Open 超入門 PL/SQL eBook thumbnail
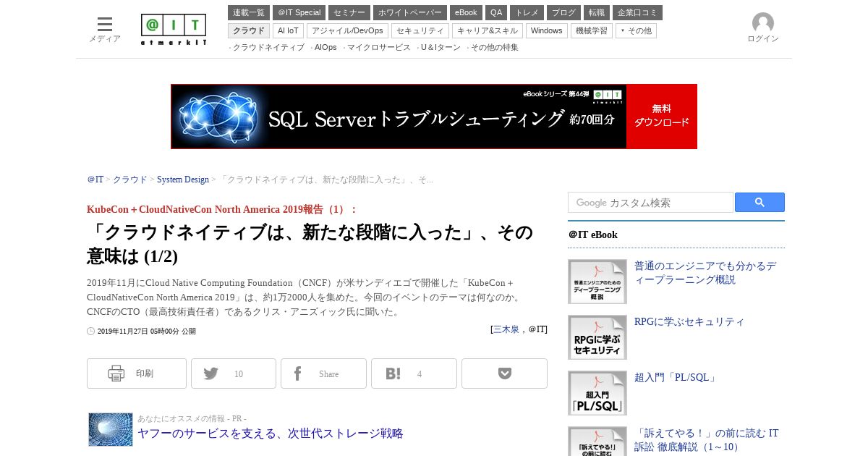The height and width of the screenshot is (456, 868). click(597, 393)
